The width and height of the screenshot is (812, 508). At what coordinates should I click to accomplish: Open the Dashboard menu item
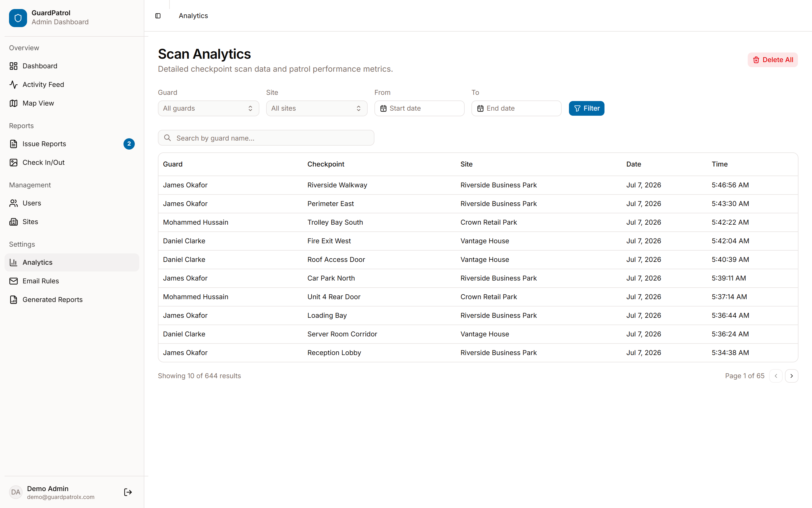click(x=72, y=66)
